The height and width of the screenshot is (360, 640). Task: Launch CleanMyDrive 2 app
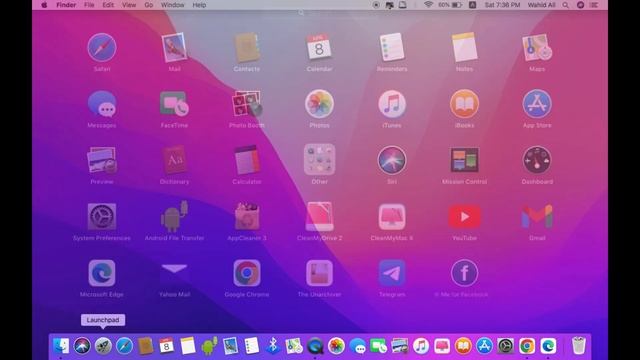[x=319, y=216]
